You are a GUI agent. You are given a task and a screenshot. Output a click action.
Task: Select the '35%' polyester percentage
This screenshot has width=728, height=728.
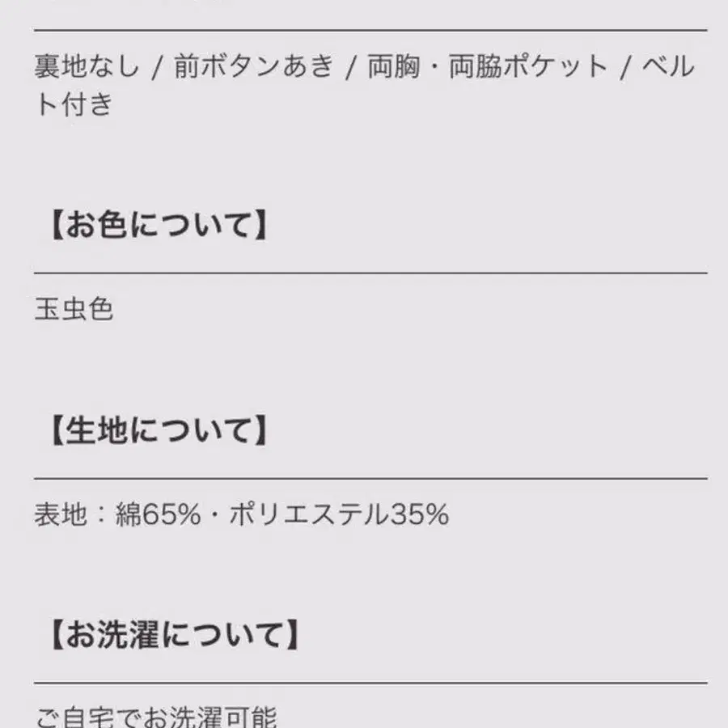[419, 514]
